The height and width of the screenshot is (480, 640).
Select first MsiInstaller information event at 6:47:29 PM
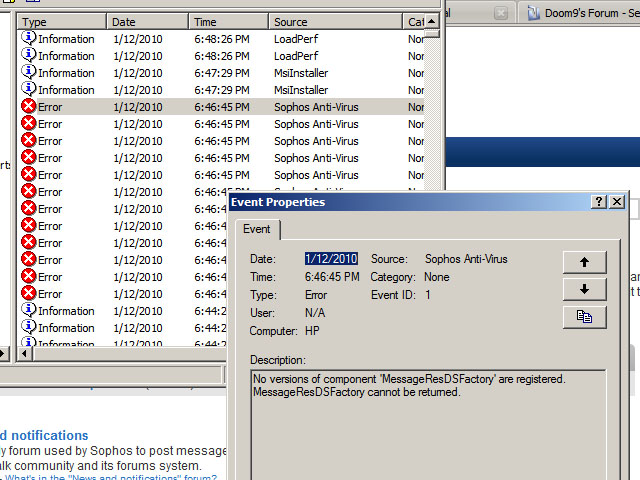click(222, 73)
